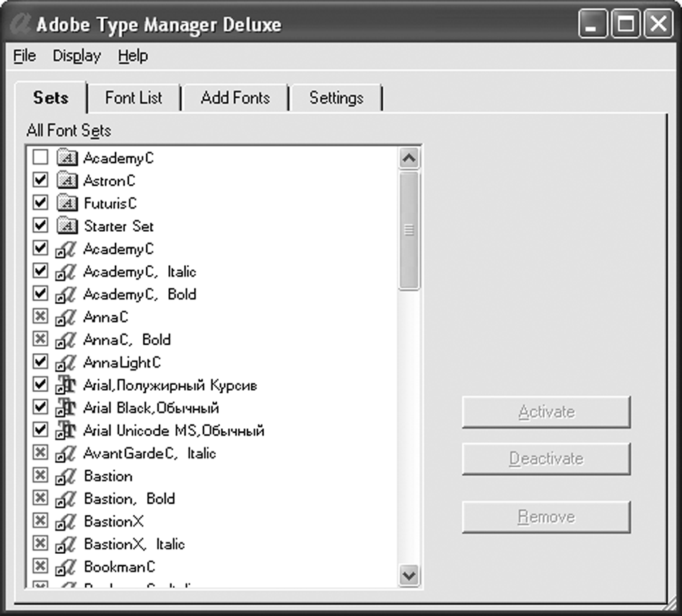
Task: Click the AstronC font set folder icon
Action: tap(66, 181)
